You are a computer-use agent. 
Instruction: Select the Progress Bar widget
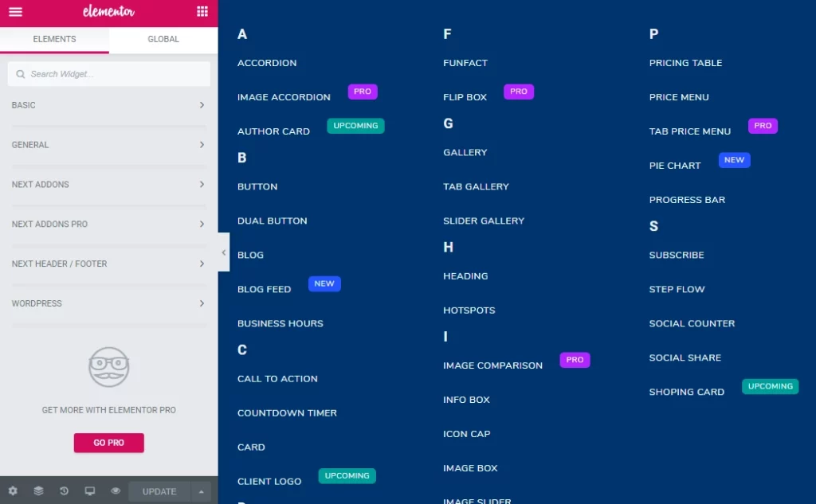click(x=687, y=199)
